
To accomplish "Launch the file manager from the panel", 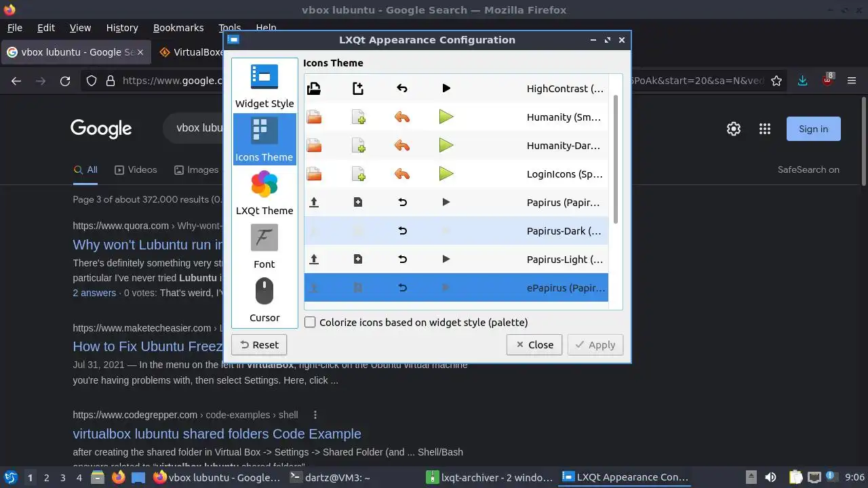I will 98,477.
